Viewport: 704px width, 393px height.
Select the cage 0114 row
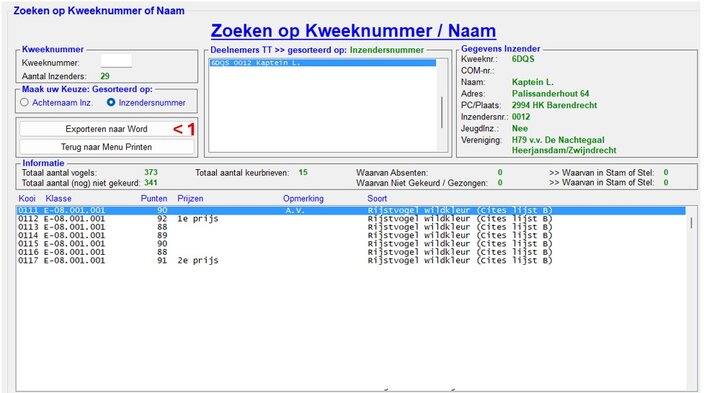(x=351, y=235)
